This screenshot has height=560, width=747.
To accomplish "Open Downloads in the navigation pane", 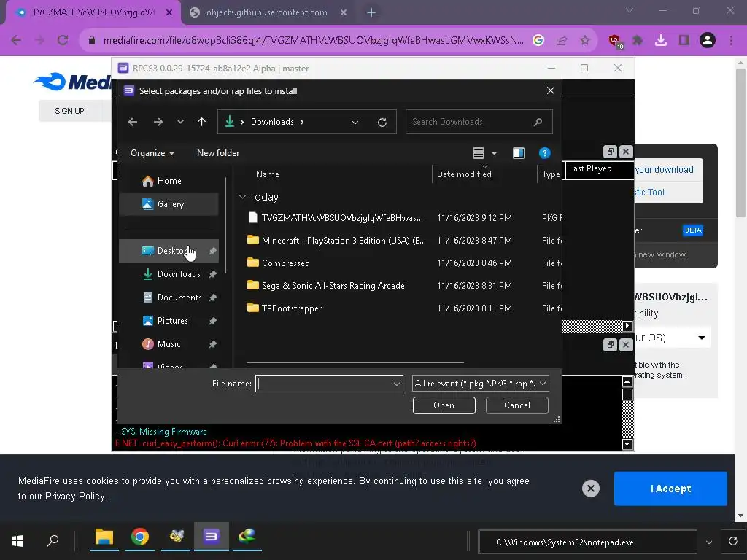I will coord(169,274).
